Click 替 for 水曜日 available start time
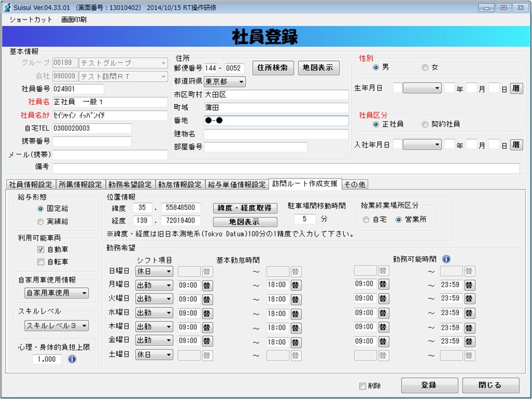The width and height of the screenshot is (532, 399). 383,313
